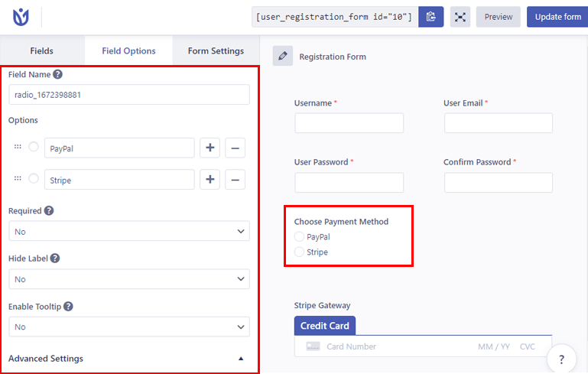The width and height of the screenshot is (588, 374).
Task: Click the Field Name input box
Action: coord(128,95)
